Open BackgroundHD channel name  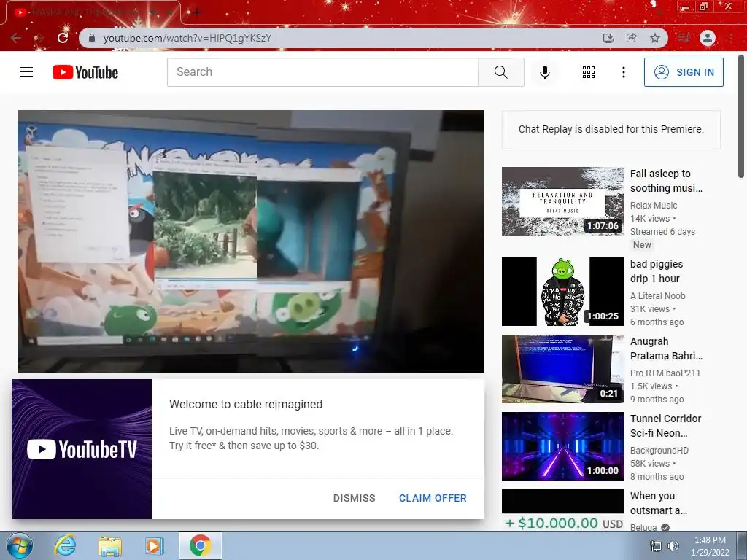click(x=659, y=450)
